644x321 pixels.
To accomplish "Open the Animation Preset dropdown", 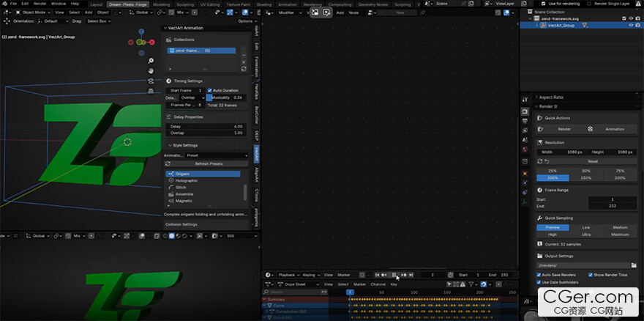I will pyautogui.click(x=217, y=155).
